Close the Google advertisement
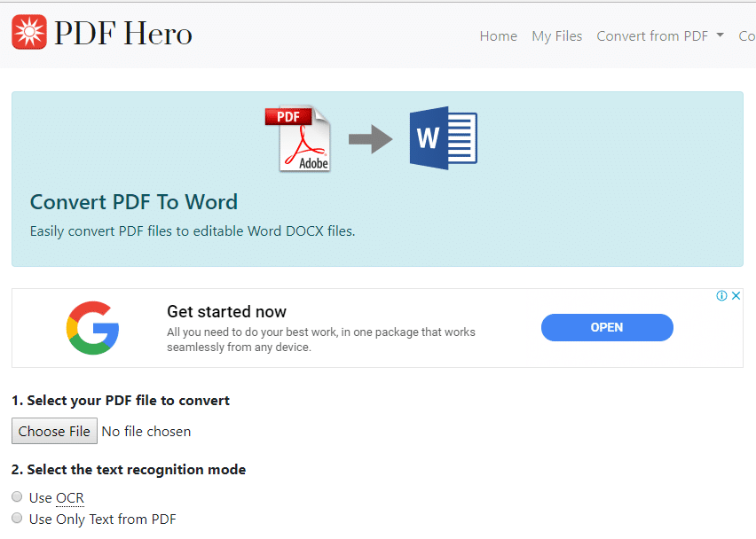756x539 pixels. pos(736,296)
